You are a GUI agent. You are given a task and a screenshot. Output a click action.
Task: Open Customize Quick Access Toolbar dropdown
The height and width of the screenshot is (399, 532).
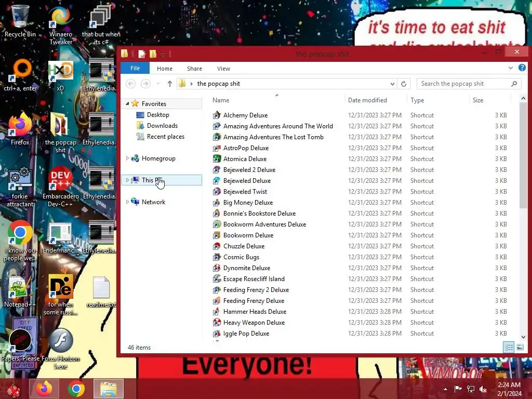163,54
